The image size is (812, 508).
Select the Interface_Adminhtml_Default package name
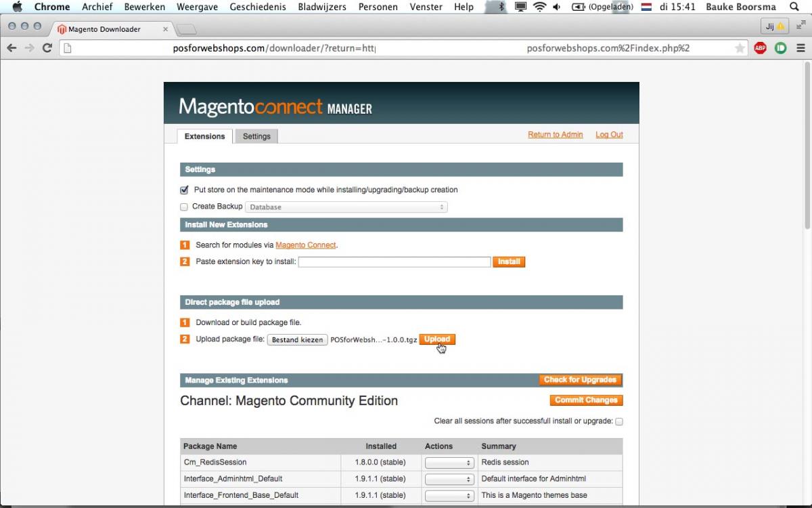coord(233,479)
